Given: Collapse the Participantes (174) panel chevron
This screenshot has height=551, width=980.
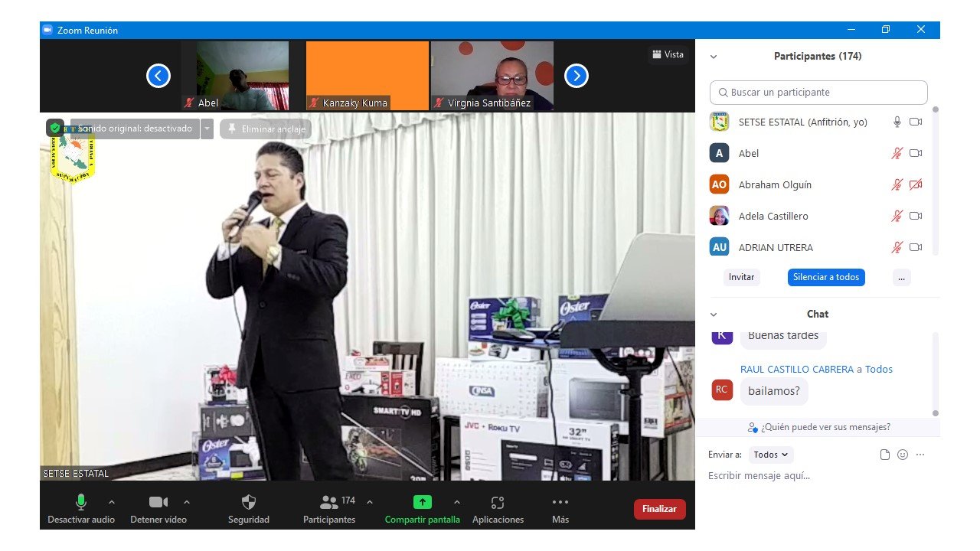Looking at the screenshot, I should pyautogui.click(x=714, y=57).
